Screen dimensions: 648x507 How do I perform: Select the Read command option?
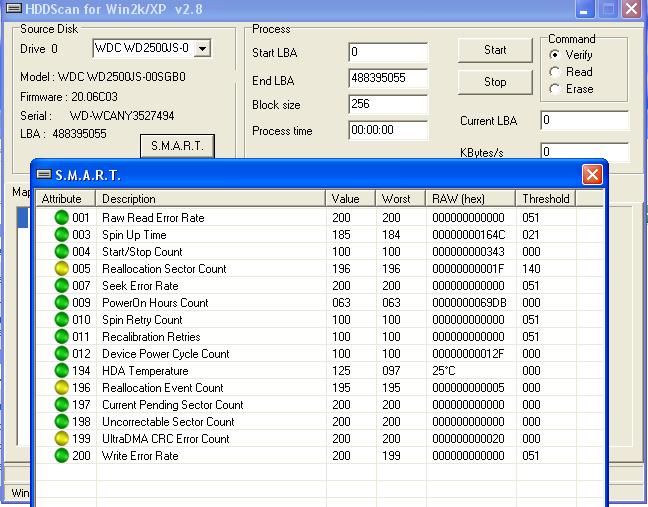pyautogui.click(x=555, y=72)
